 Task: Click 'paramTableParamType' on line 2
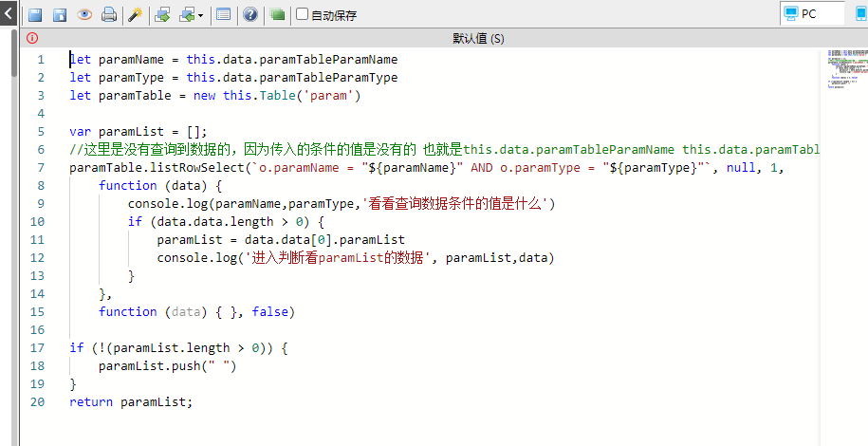pyautogui.click(x=328, y=77)
